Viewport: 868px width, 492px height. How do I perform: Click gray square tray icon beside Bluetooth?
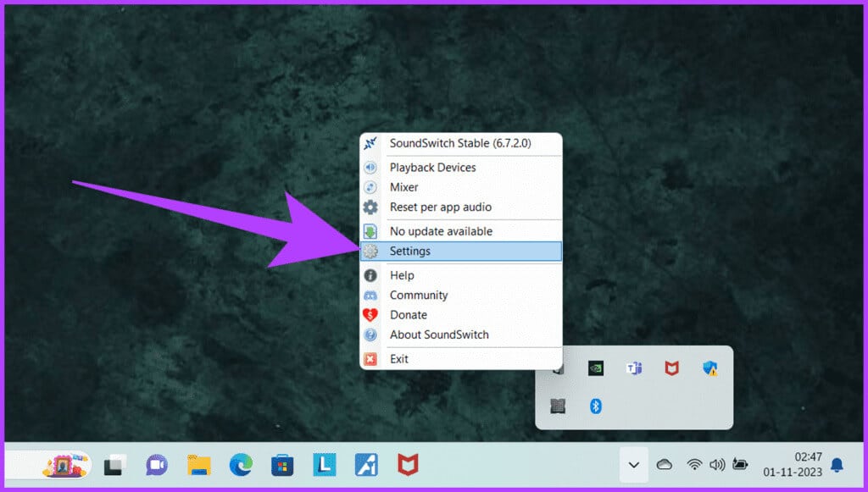coord(558,406)
